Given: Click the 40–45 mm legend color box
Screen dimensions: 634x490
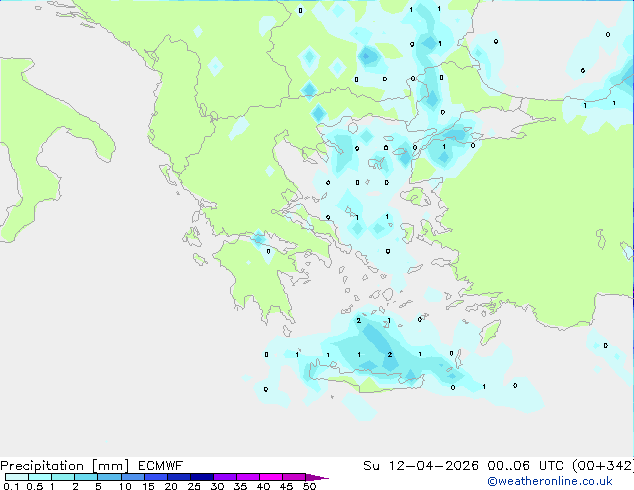Looking at the screenshot, I should click(271, 477).
